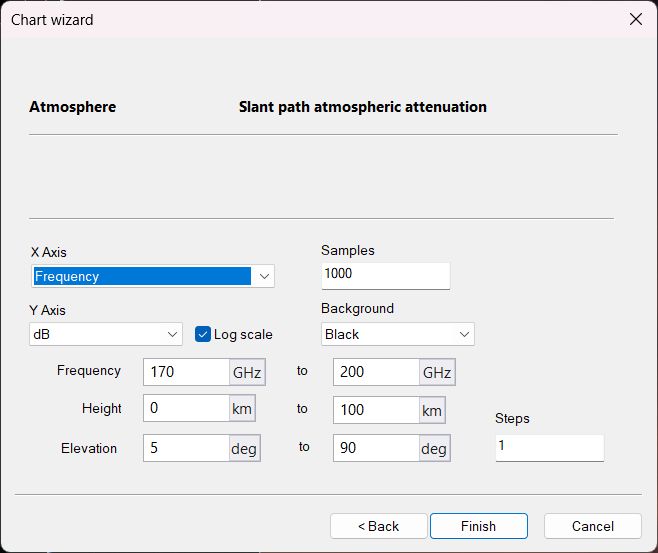Click the Steps input field
This screenshot has height=553, width=658.
549,446
